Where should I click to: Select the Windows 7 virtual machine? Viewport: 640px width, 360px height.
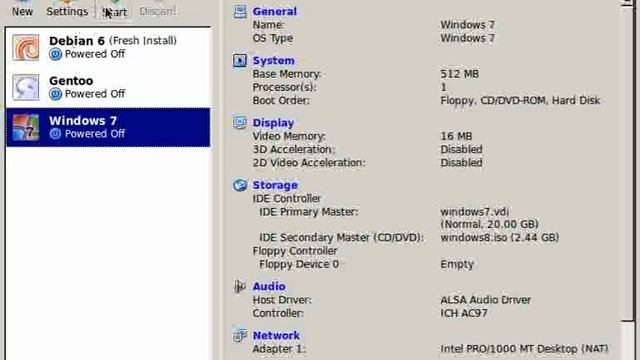coord(108,127)
